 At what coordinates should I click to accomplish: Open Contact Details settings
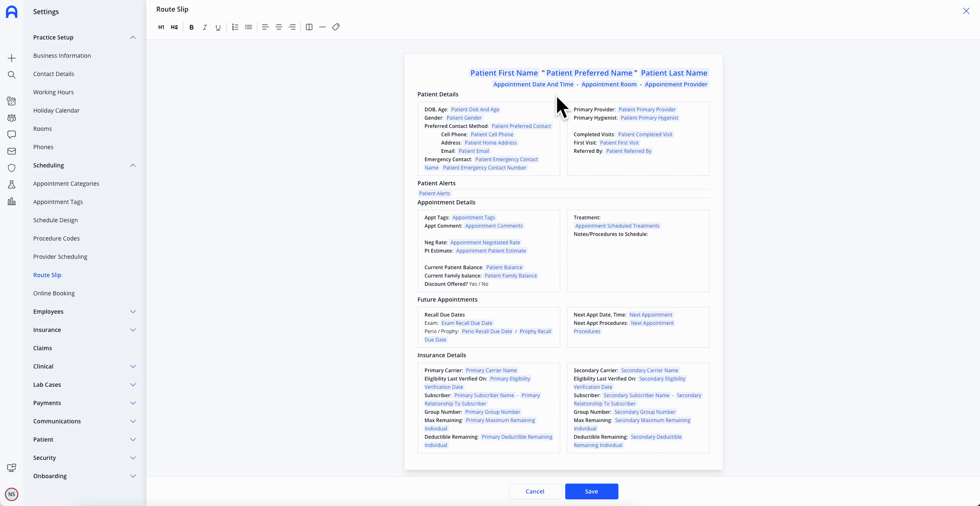54,74
